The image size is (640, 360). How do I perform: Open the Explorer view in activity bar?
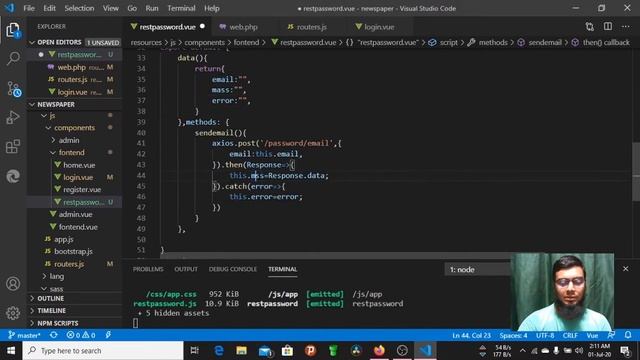click(x=13, y=30)
